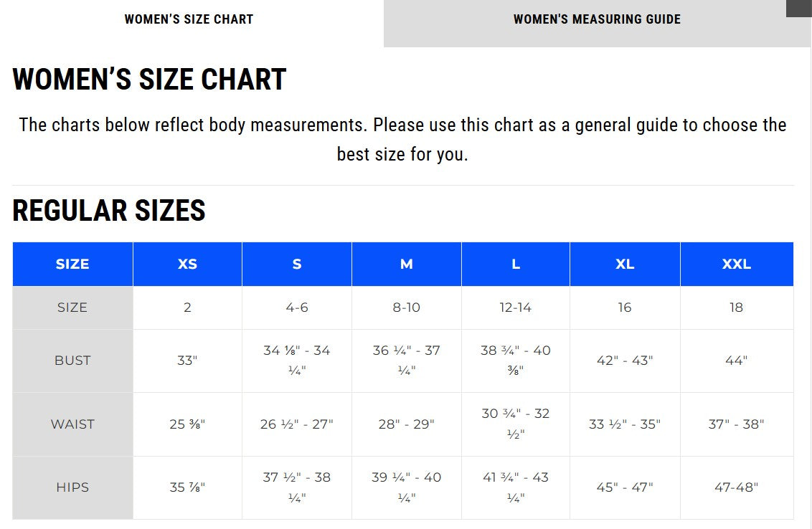
Task: Click the XXL waist cell 37" - 38"
Action: 736,424
